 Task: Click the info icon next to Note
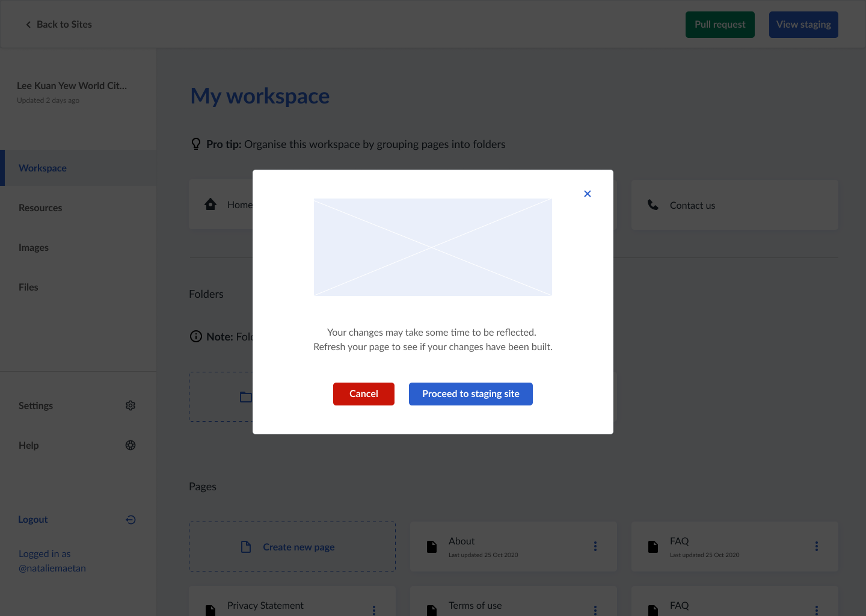click(195, 336)
